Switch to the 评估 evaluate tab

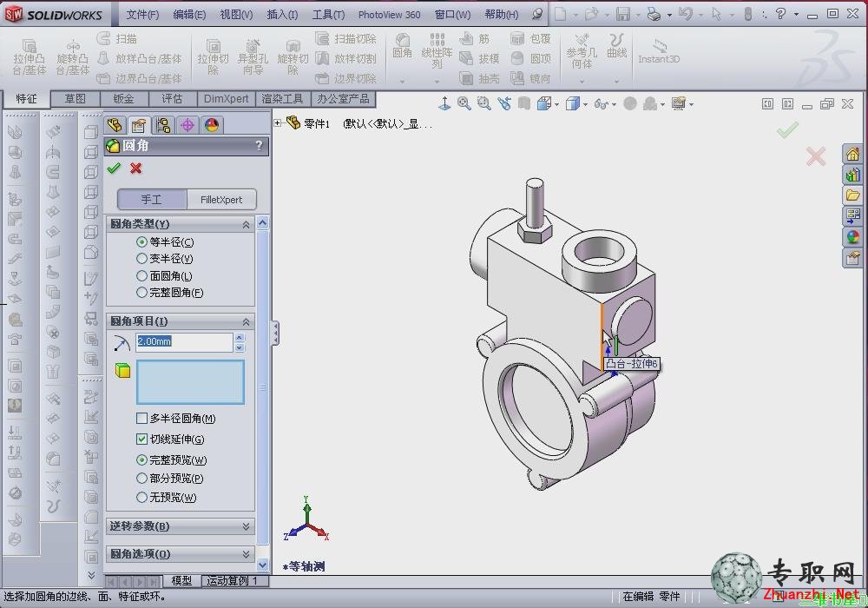point(172,99)
